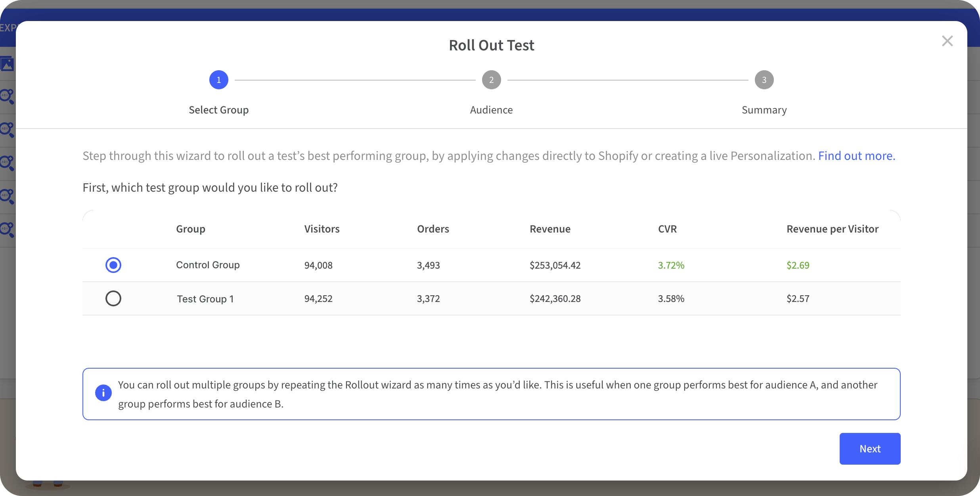Click the Control Group row label
Image resolution: width=980 pixels, height=496 pixels.
[x=208, y=265]
